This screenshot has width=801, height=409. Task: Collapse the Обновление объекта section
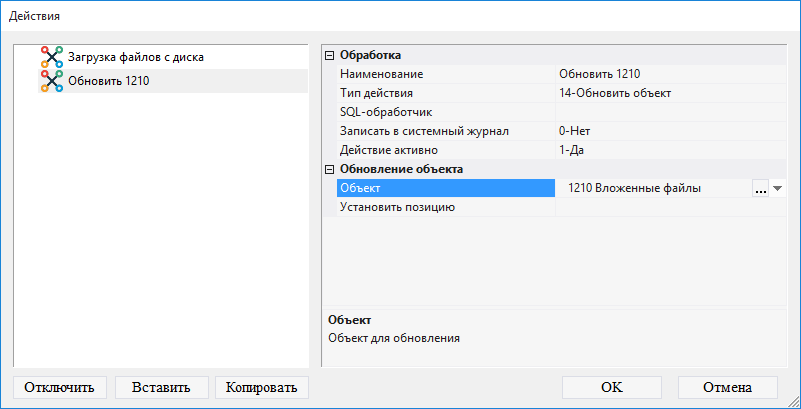(330, 169)
